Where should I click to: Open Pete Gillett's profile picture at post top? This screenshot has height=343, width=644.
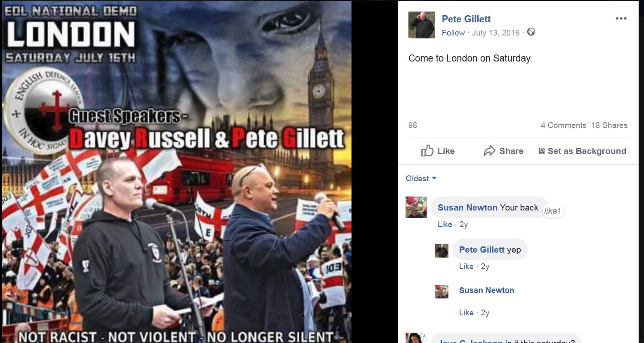(422, 25)
